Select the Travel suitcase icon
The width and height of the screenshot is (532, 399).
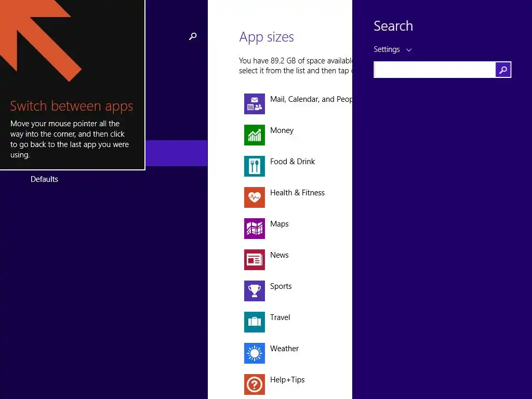(255, 322)
